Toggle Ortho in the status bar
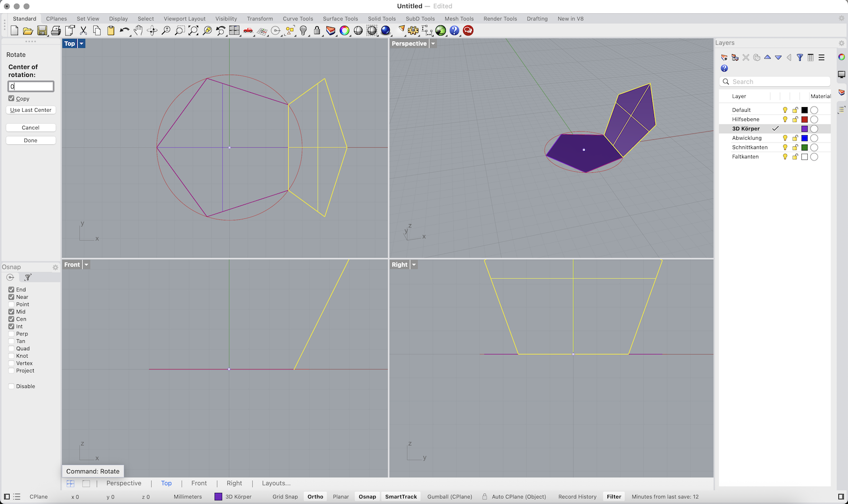The image size is (848, 504). [x=315, y=497]
